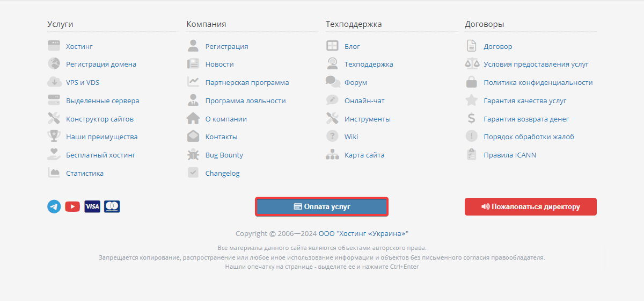Select the Mastercard payment icon
Image resolution: width=644 pixels, height=301 pixels.
tap(112, 206)
